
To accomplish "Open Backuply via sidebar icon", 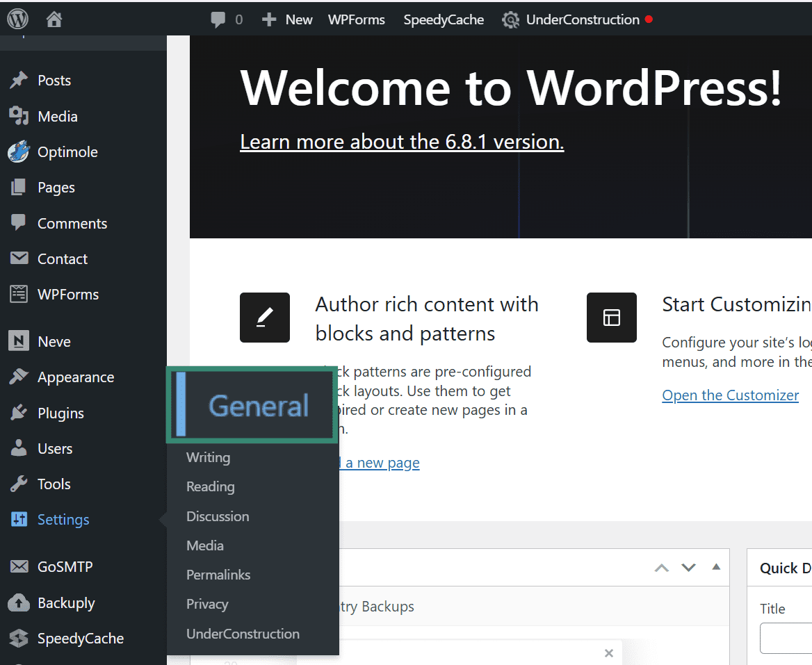I will (20, 602).
